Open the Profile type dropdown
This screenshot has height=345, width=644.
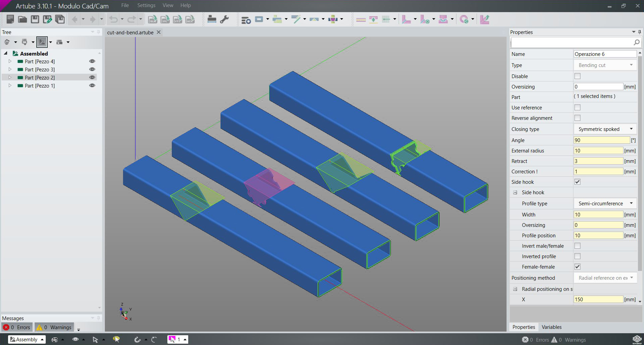click(x=605, y=204)
